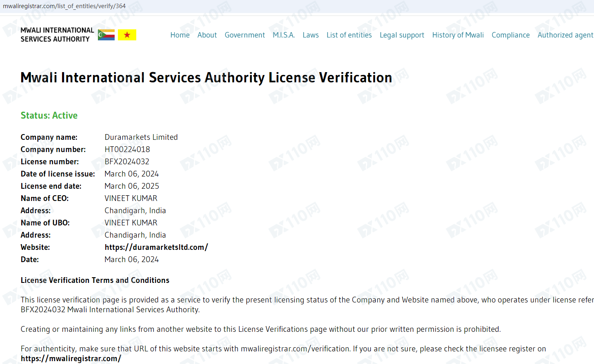Select M.I.S.A. in the navigation bar
The image size is (594, 364).
point(284,35)
